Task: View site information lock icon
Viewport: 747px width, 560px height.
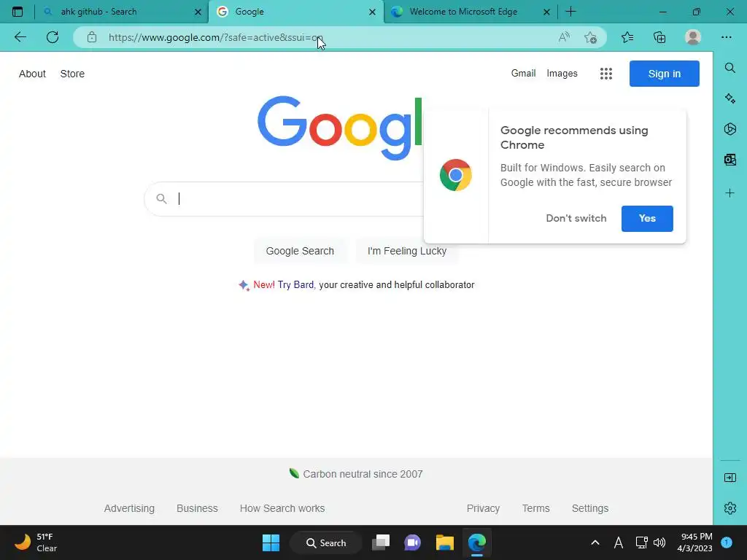Action: tap(92, 37)
